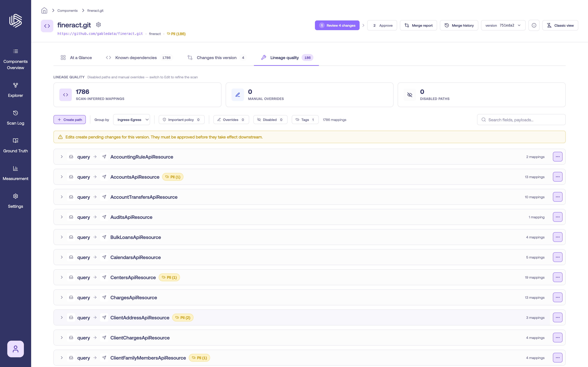Click the Approve step button
The height and width of the screenshot is (367, 588).
pyautogui.click(x=382, y=25)
